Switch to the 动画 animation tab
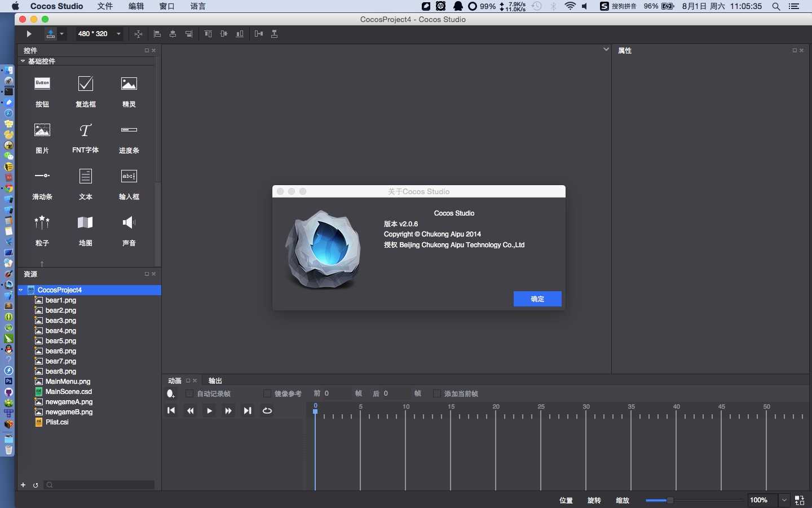 pos(175,381)
